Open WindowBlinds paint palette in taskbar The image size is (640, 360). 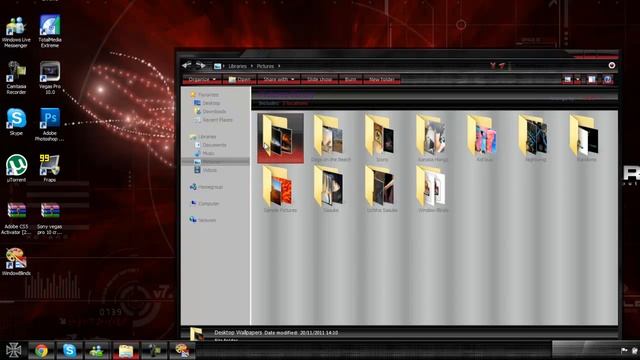tap(182, 351)
